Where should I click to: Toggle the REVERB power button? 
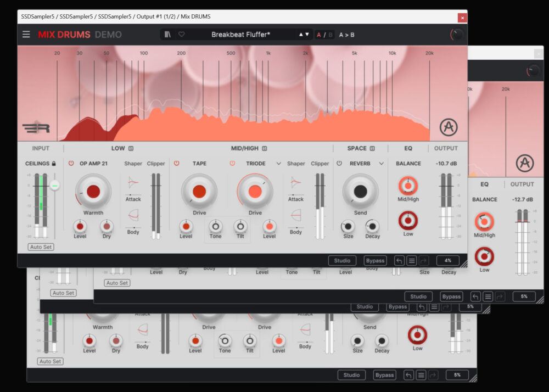(339, 164)
